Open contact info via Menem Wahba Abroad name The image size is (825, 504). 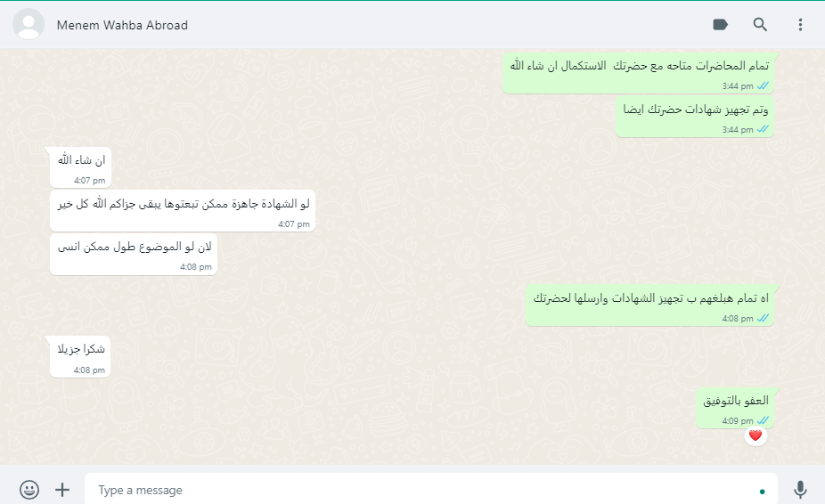[122, 25]
